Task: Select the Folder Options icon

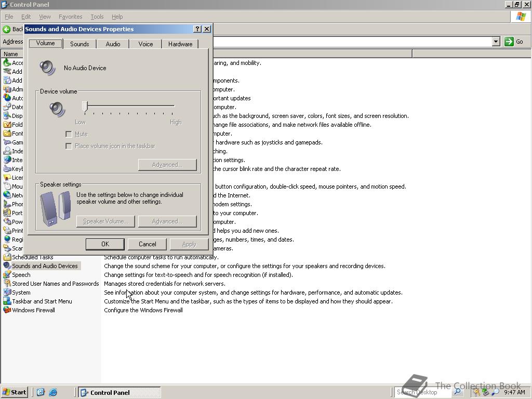Action: (7, 125)
